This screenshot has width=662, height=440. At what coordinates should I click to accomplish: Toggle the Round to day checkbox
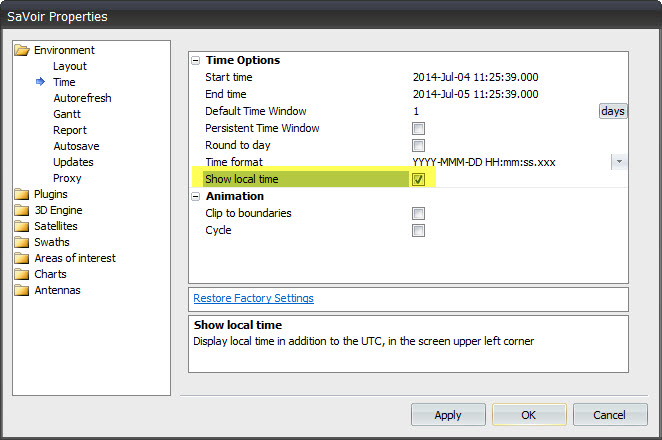point(418,145)
